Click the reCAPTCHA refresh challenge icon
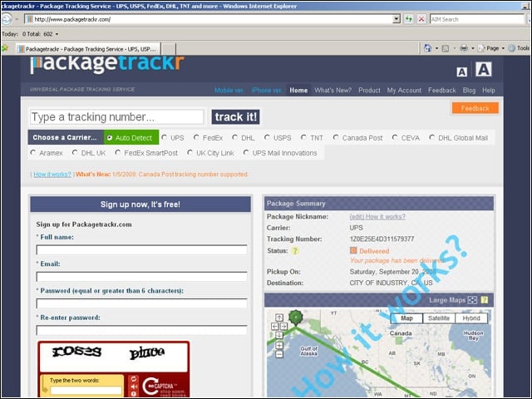 pos(134,379)
